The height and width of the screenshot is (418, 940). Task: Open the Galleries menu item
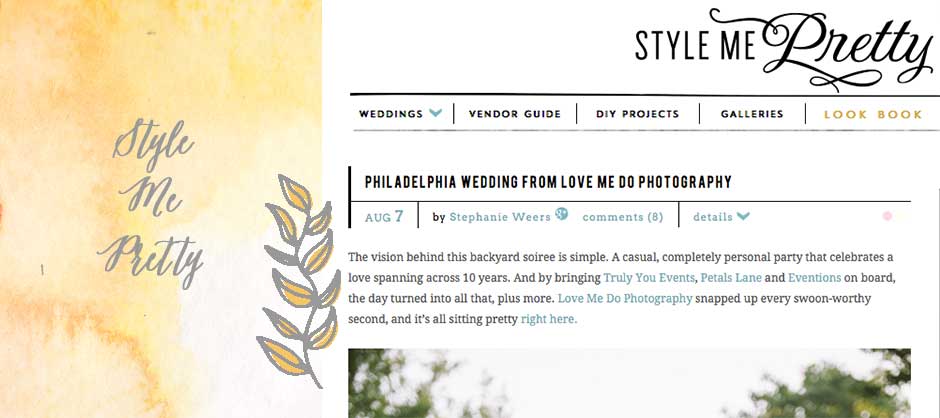click(752, 114)
